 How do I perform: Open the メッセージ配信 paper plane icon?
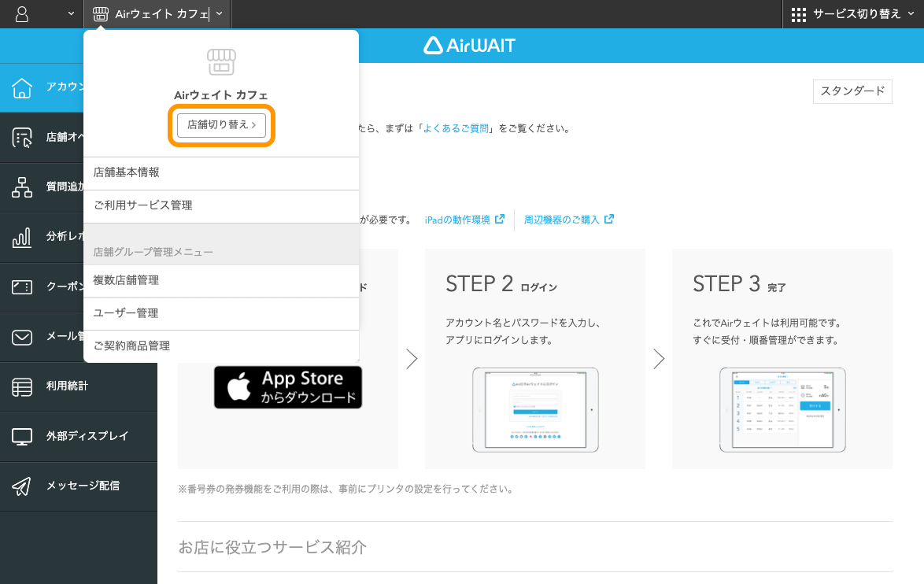[22, 486]
